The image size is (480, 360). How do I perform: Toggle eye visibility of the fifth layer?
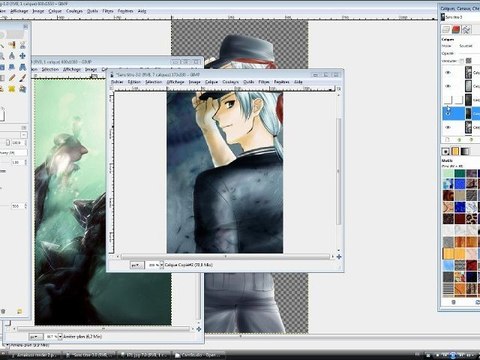click(448, 127)
